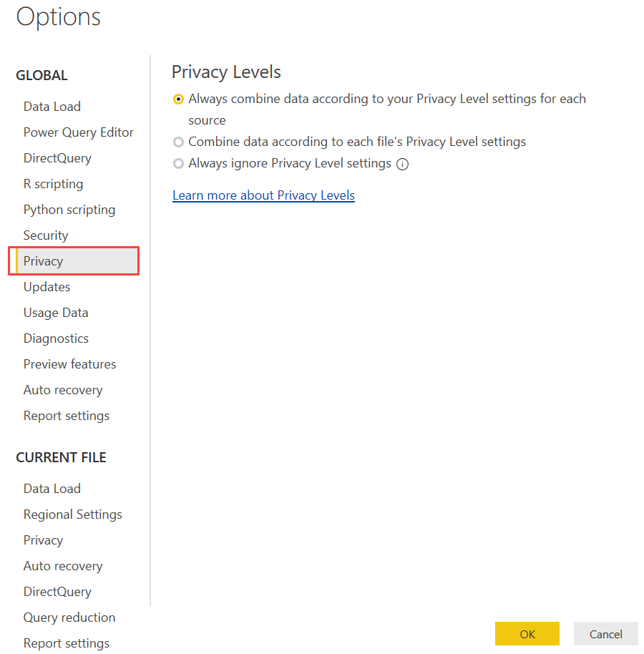Open Current File Regional Settings

point(72,514)
